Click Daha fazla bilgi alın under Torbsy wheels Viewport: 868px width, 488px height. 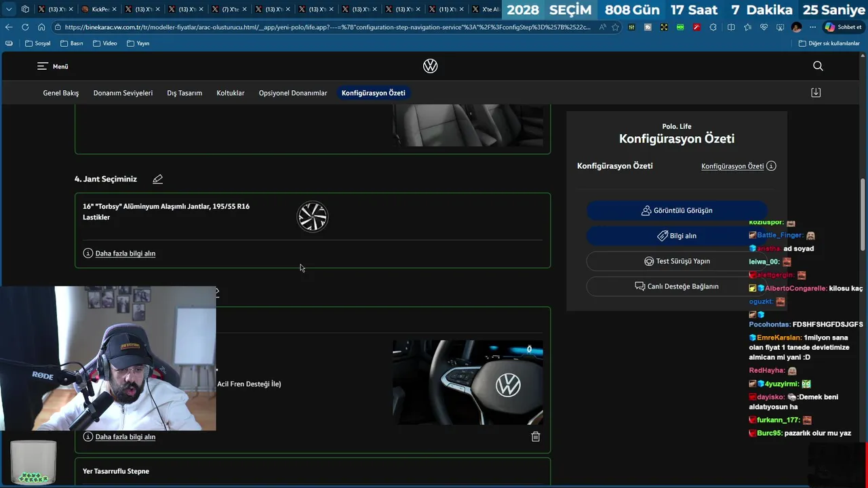coord(125,253)
